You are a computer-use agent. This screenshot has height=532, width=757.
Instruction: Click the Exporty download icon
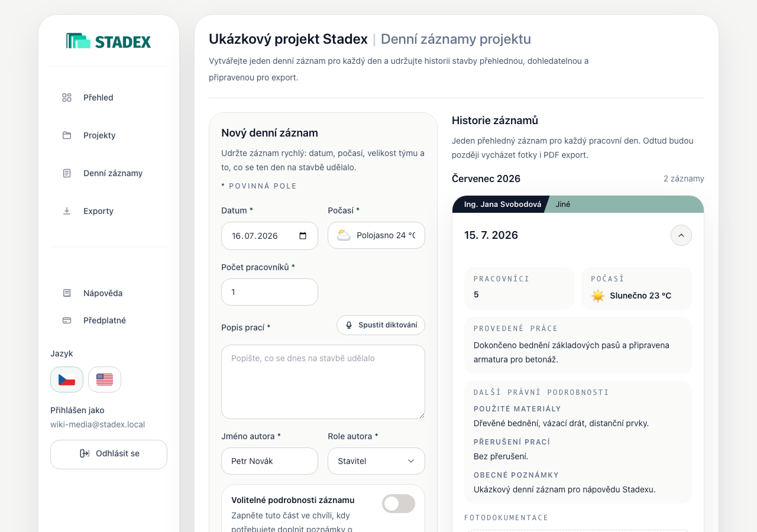tap(67, 211)
